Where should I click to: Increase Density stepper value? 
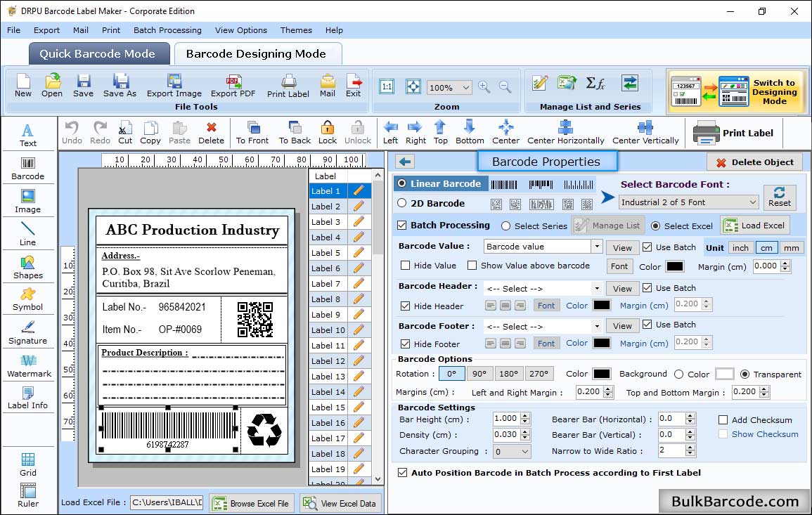[x=525, y=431]
